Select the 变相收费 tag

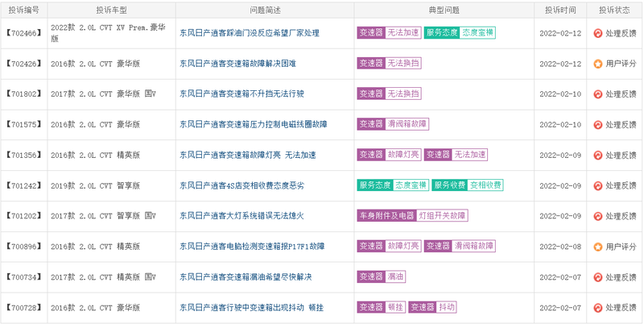click(x=485, y=185)
